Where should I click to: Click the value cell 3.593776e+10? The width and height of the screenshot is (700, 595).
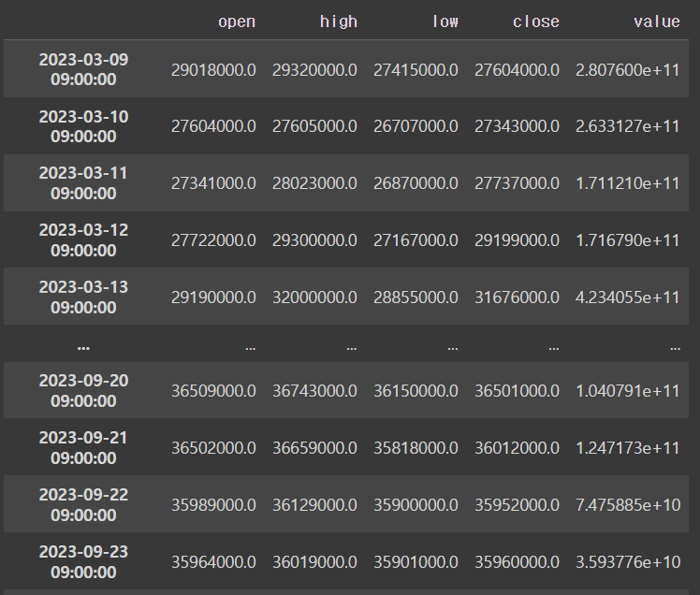(x=628, y=562)
